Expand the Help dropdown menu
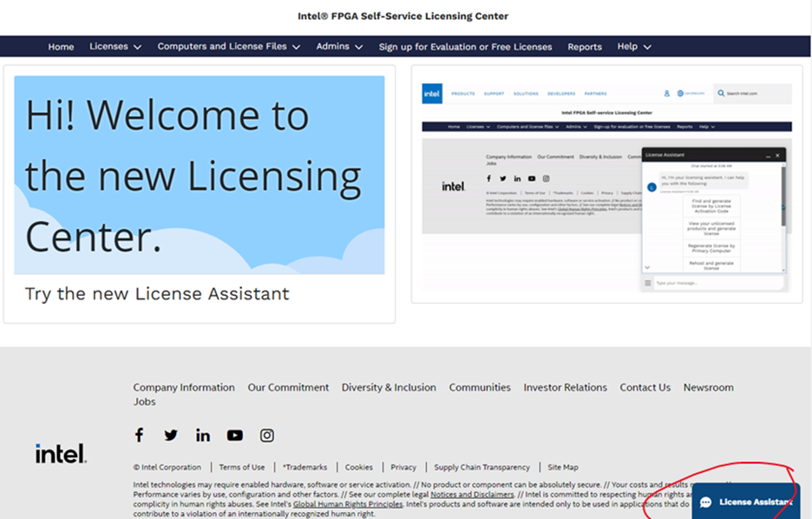The width and height of the screenshot is (812, 519). tap(634, 47)
